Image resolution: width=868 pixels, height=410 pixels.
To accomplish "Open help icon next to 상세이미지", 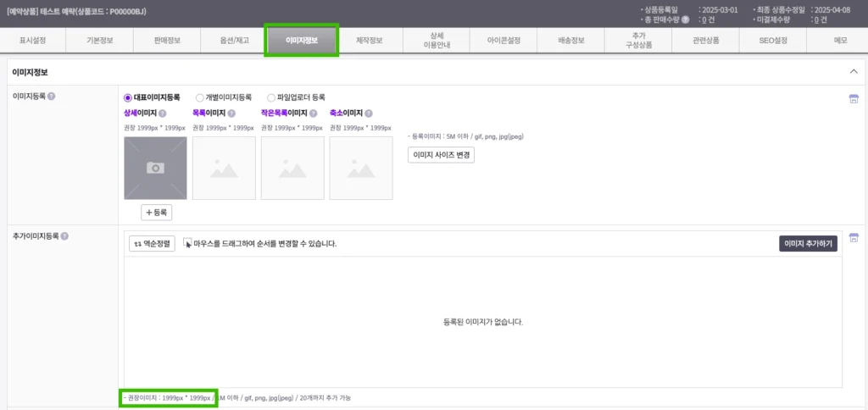I will click(x=162, y=114).
